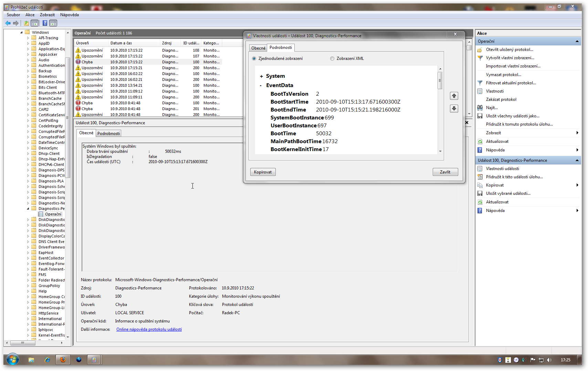This screenshot has height=371, width=588.
Task: Click the down arrow next event button
Action: (x=454, y=109)
